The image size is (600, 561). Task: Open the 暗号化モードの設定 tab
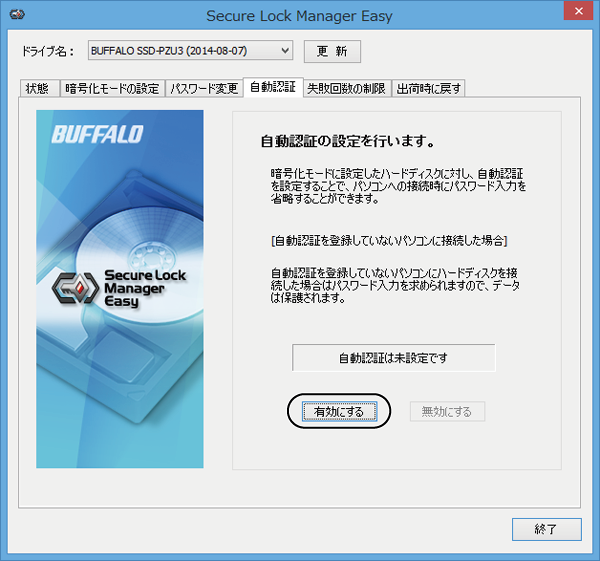[x=112, y=89]
